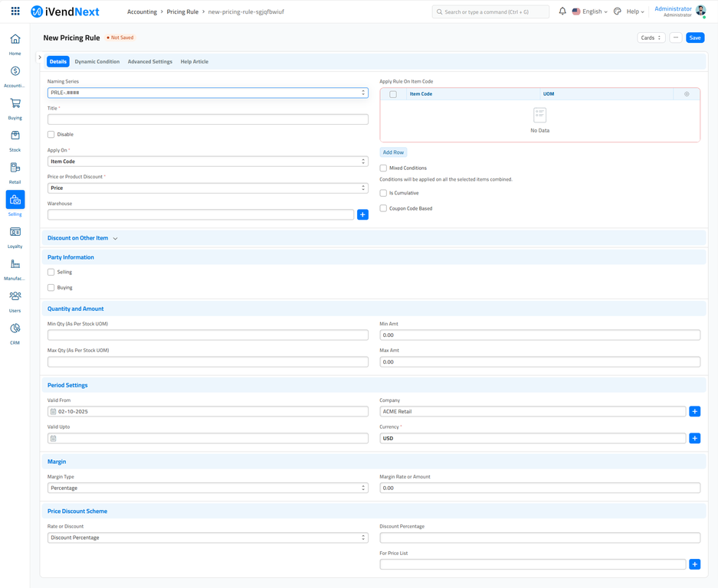Open the CRM module icon
718x588 pixels.
[x=15, y=329]
